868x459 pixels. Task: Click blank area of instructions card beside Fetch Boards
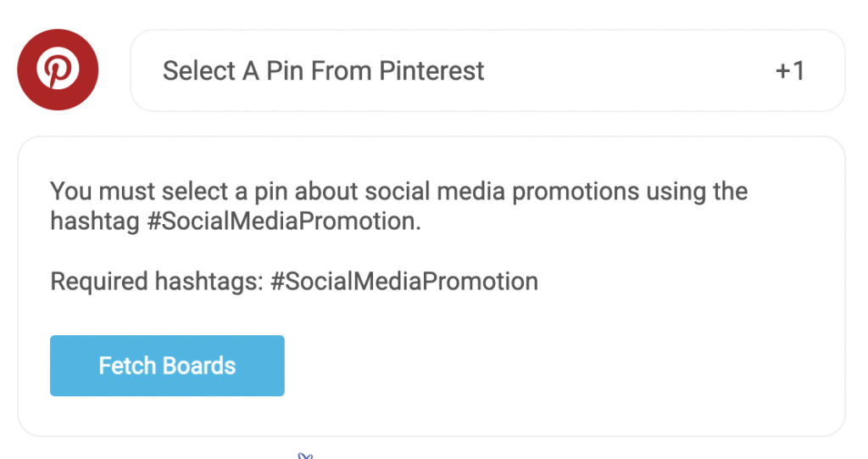(554, 366)
